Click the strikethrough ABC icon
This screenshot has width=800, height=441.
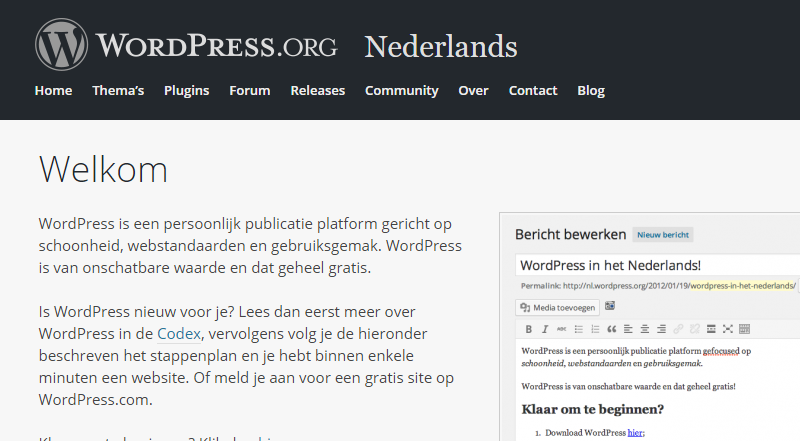coord(561,329)
